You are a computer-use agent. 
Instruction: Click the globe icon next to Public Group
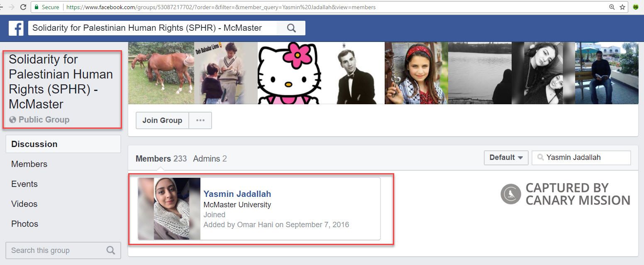click(x=12, y=120)
